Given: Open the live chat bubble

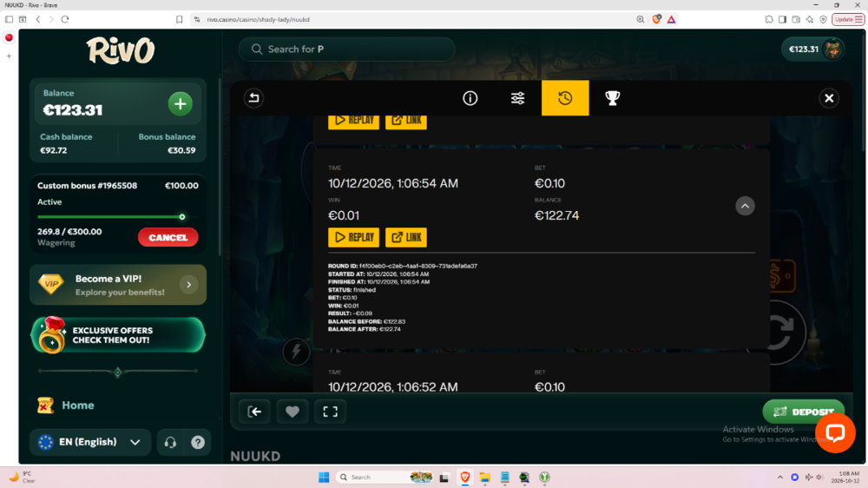Looking at the screenshot, I should pyautogui.click(x=835, y=432).
